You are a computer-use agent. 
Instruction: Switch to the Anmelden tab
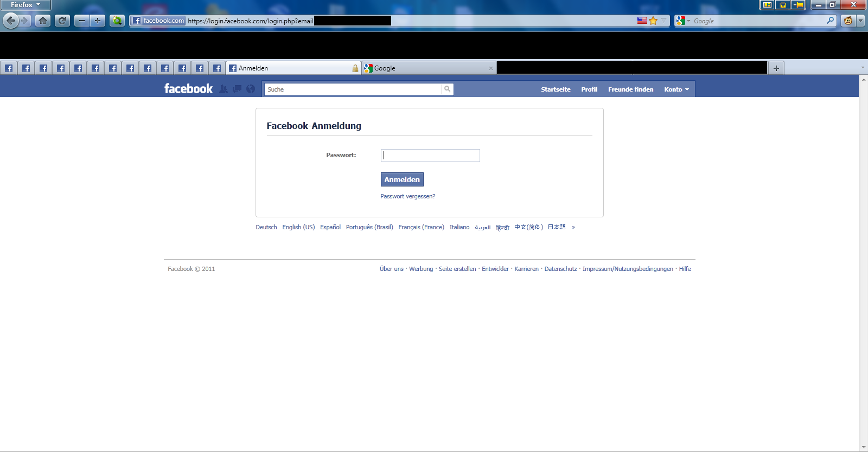(293, 68)
